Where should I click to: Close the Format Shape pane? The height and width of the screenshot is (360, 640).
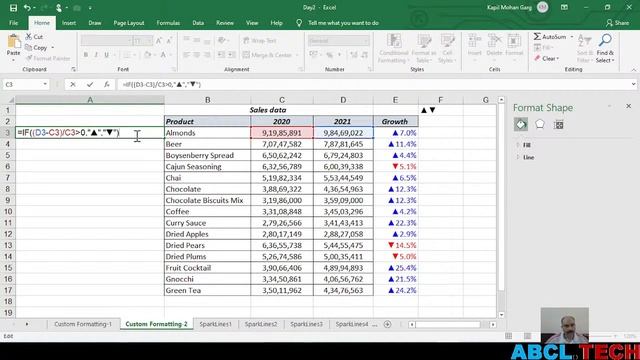click(629, 106)
